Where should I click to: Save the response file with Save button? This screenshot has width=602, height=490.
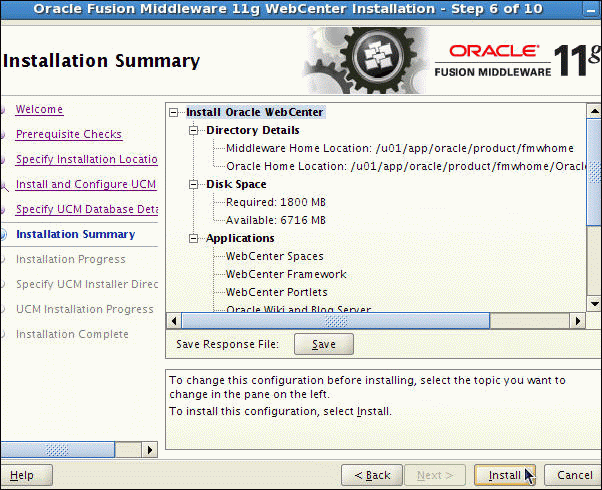coord(324,344)
